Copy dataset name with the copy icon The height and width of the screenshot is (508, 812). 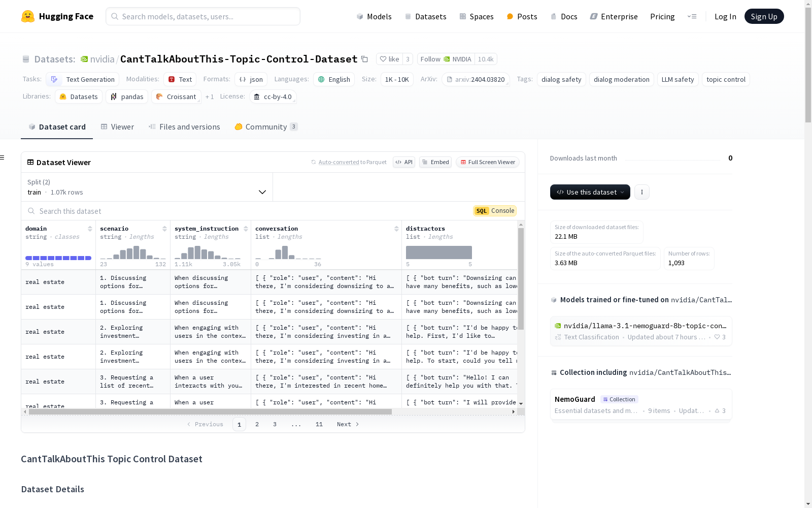coord(364,59)
